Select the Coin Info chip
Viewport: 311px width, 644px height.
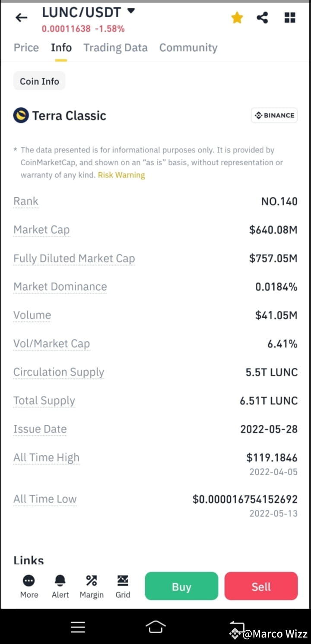(x=39, y=81)
